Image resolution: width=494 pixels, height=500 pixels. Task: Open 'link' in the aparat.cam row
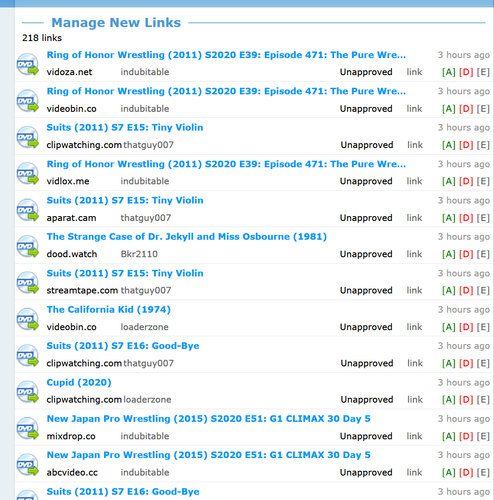[x=414, y=218]
